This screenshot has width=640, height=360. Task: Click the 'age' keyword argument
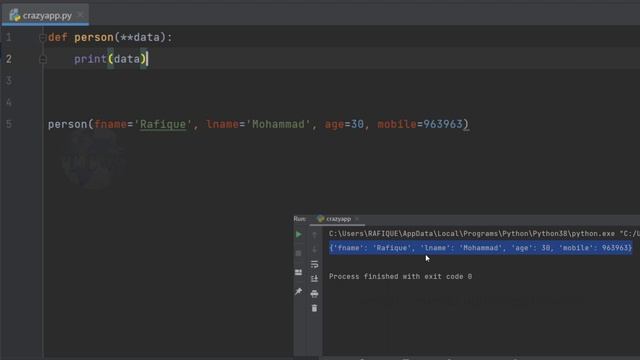pos(335,124)
